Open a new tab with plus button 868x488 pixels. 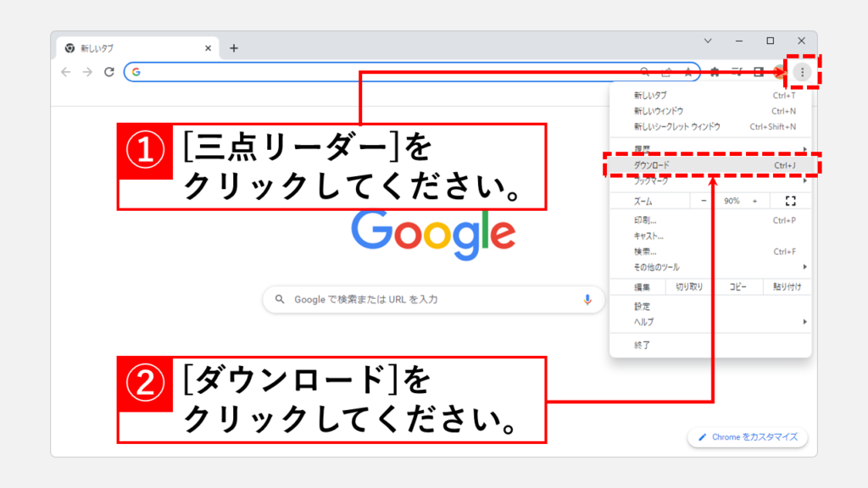(234, 48)
